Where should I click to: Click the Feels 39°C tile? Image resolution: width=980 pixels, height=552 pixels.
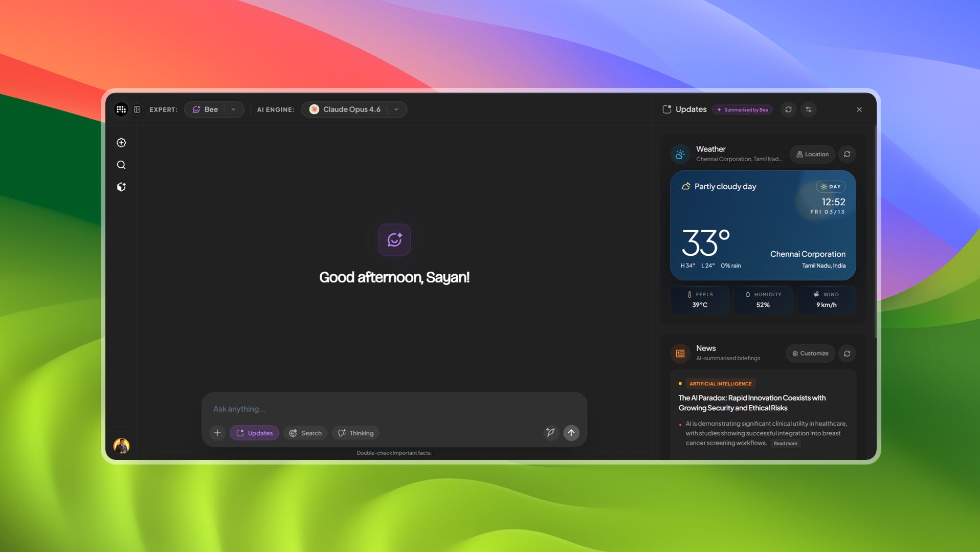(700, 300)
